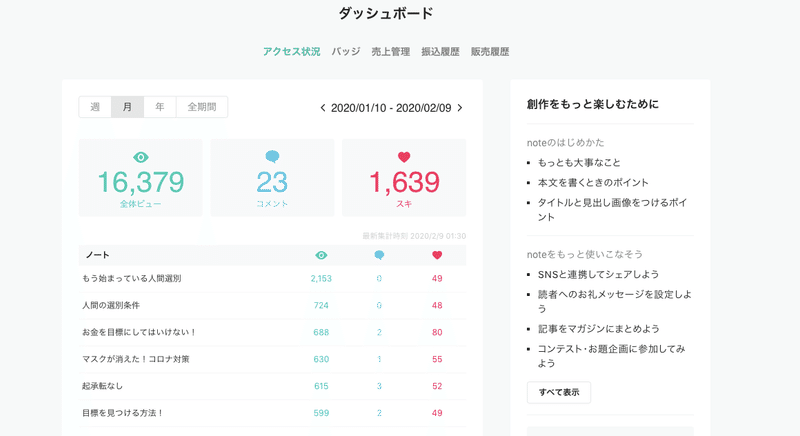Click the 1,639 スキ total card
Viewport: 800px width, 436px height.
point(404,178)
